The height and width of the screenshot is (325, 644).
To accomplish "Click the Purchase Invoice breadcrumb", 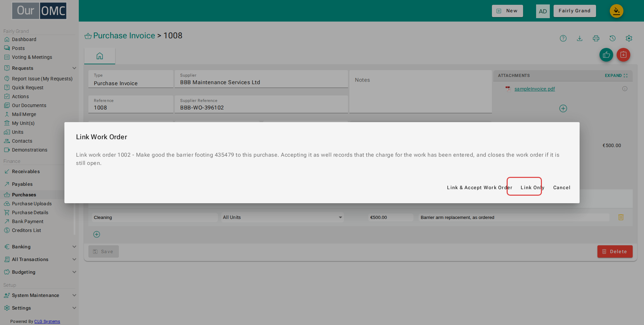I will [124, 36].
